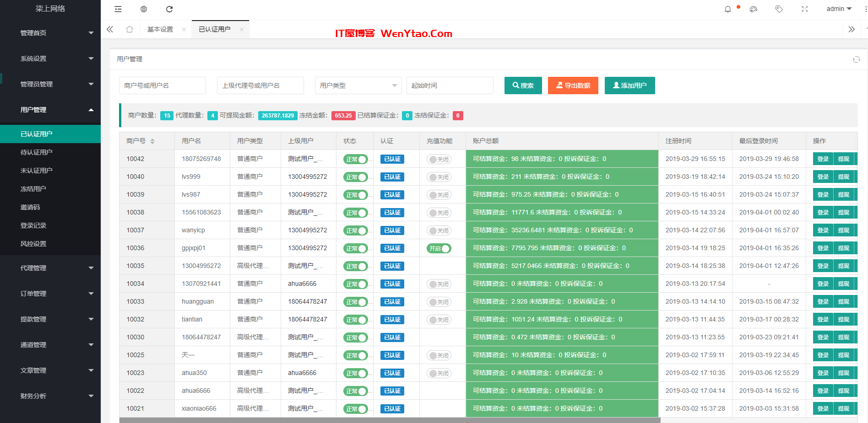Collapse the 用户管理 sidebar menu
This screenshot has height=423, width=868.
click(x=50, y=110)
